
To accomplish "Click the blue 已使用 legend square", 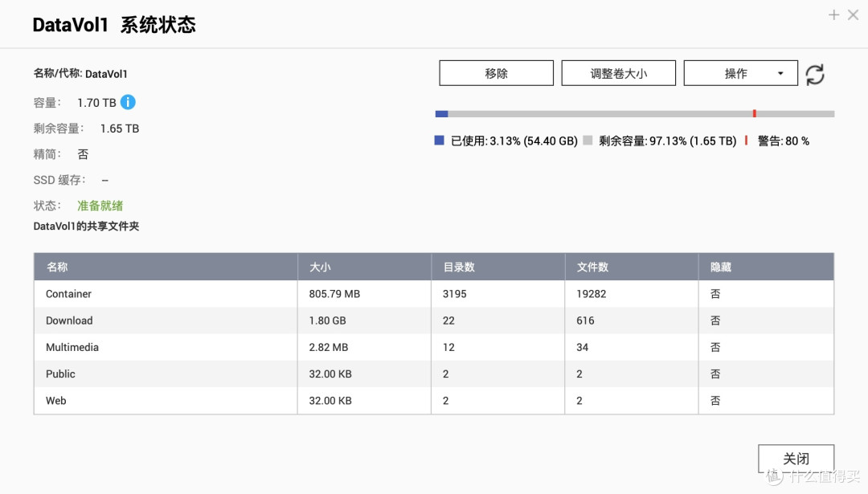I will point(439,141).
